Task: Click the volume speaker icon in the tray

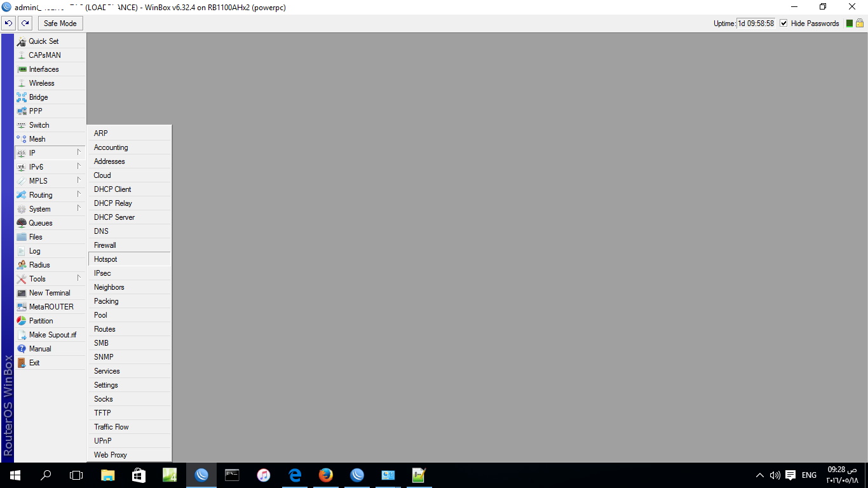Action: 775,475
